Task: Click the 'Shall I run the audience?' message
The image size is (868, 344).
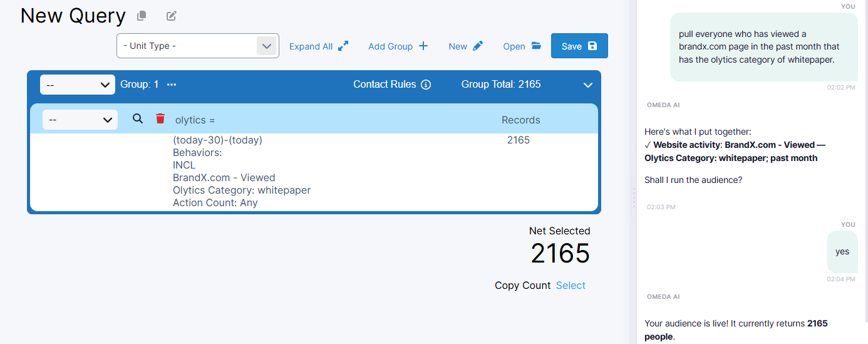Action: pos(693,180)
